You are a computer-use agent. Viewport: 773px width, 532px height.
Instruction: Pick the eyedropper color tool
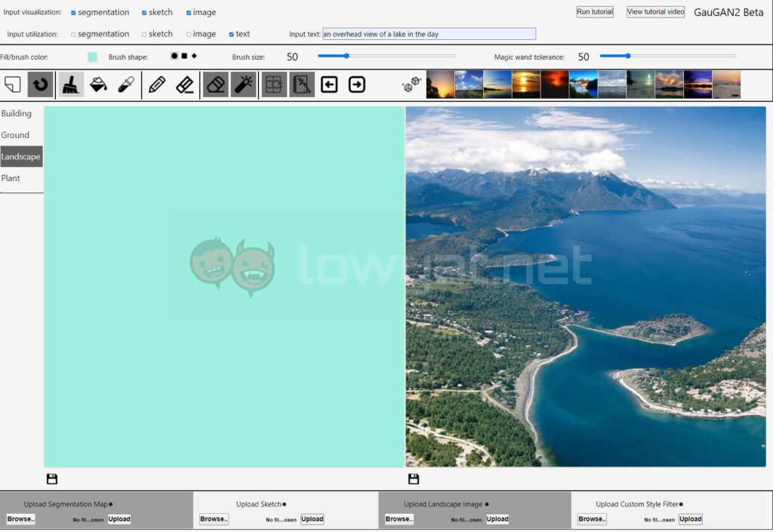(126, 85)
